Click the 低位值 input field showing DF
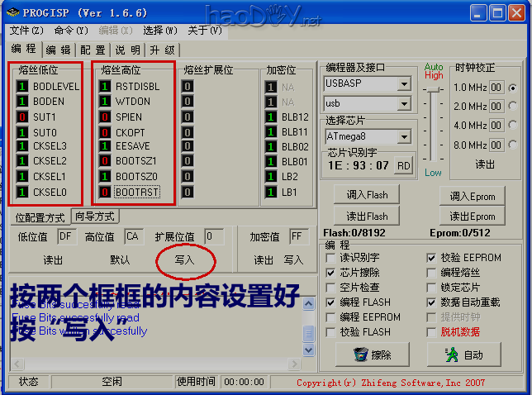Viewport: 532px width, 395px height. (x=67, y=236)
